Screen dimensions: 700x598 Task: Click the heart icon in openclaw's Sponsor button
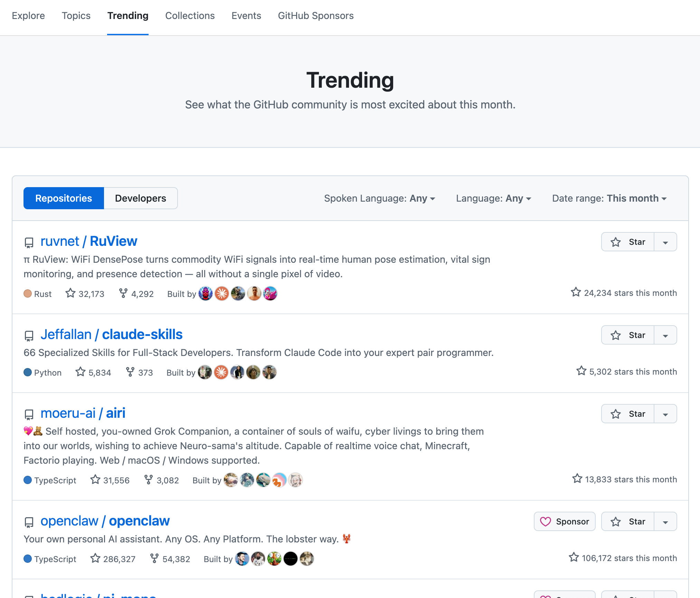(546, 521)
